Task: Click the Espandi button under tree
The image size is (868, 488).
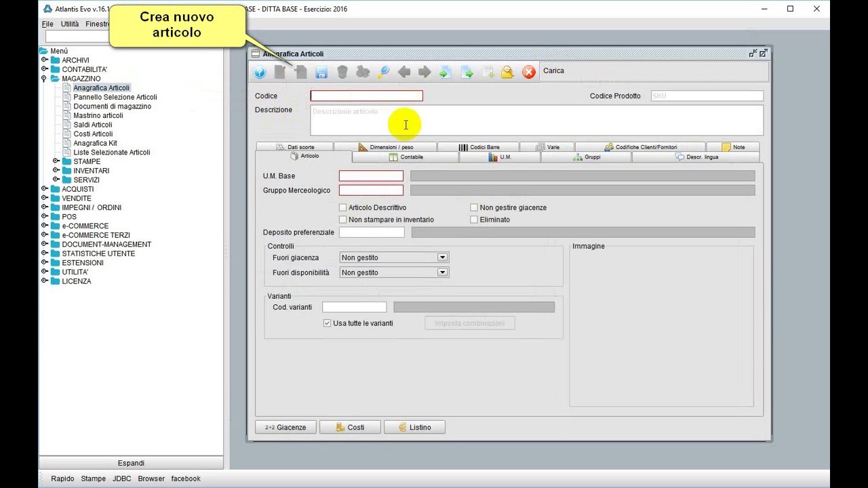Action: pyautogui.click(x=131, y=463)
